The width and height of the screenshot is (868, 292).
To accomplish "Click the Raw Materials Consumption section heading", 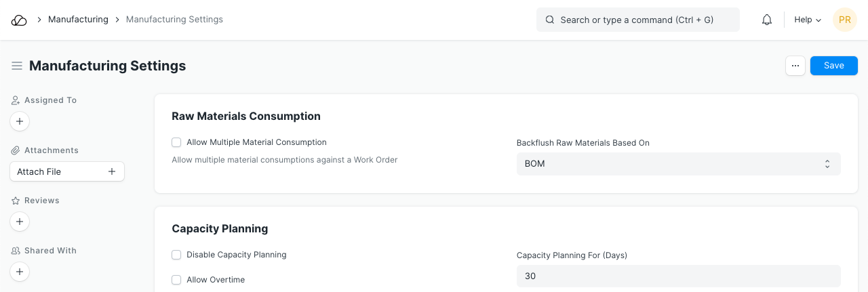I will [246, 116].
